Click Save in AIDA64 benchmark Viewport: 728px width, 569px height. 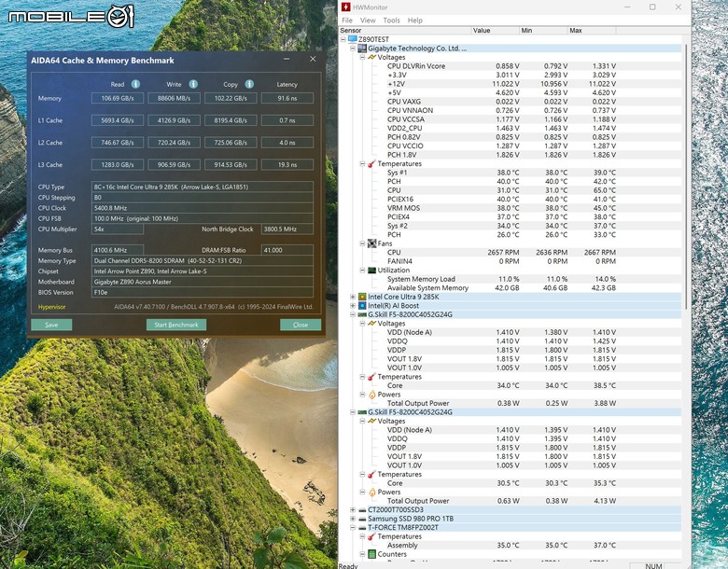[x=51, y=325]
